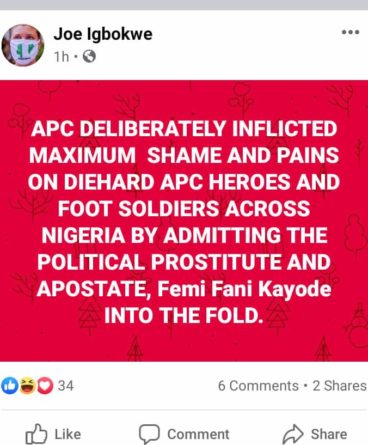The width and height of the screenshot is (368, 445).
Task: Open the three-dot post options menu
Action: 350,32
